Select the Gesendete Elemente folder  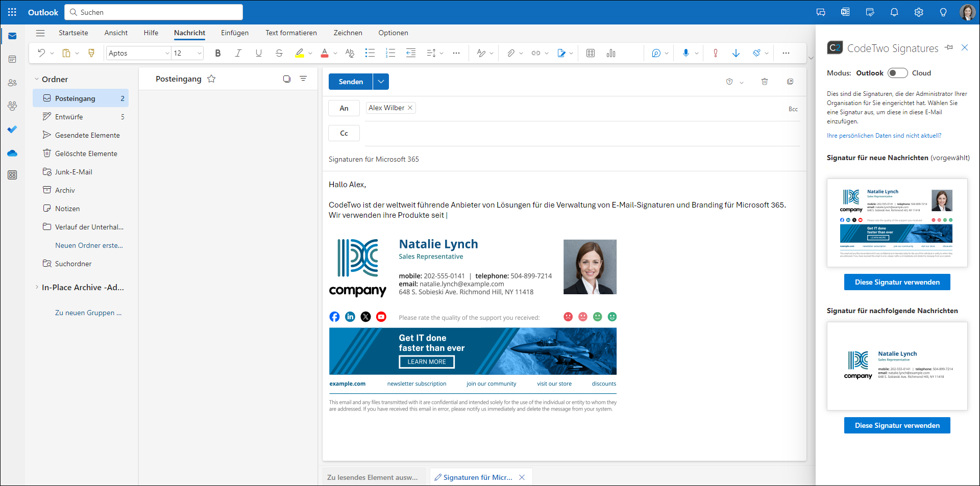(x=81, y=135)
